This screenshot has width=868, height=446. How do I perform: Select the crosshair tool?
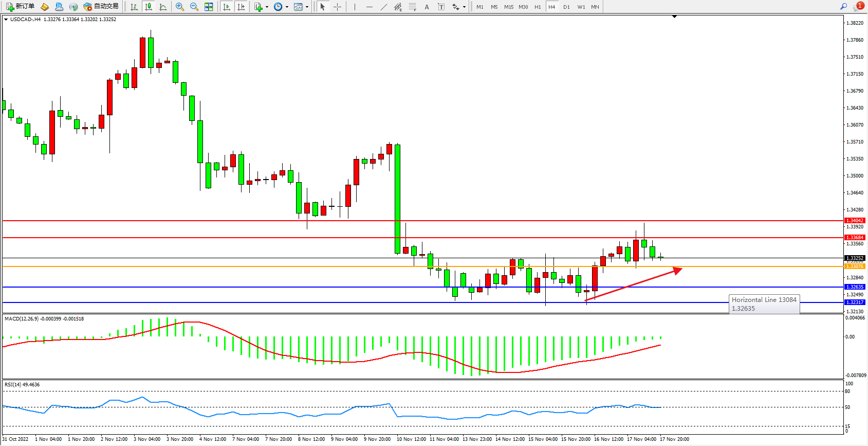tap(337, 7)
